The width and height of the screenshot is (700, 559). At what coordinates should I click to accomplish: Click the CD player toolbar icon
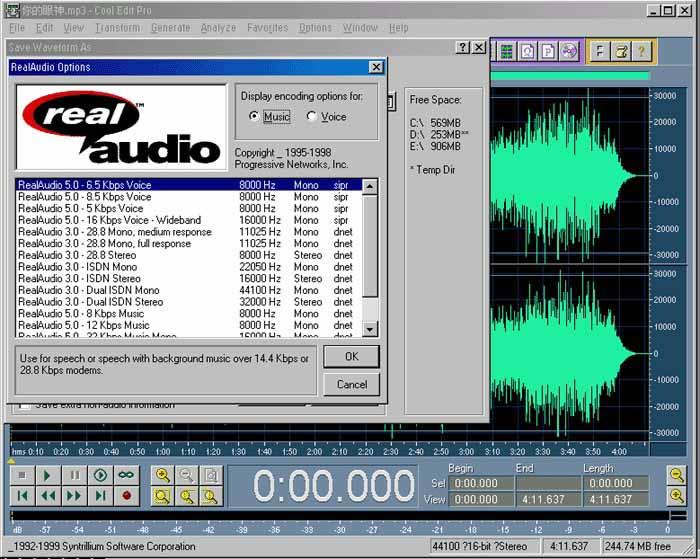pos(569,51)
